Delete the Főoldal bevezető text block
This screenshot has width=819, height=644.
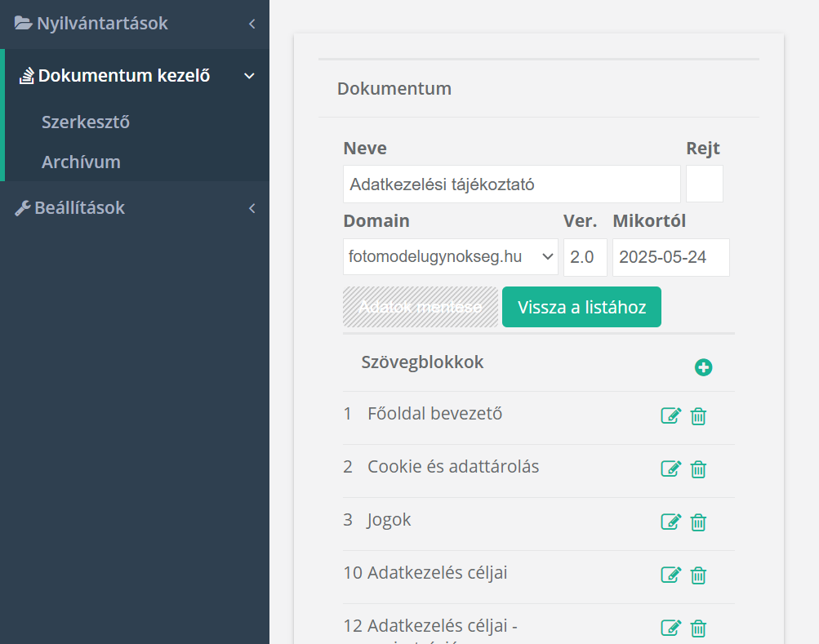[x=698, y=416]
